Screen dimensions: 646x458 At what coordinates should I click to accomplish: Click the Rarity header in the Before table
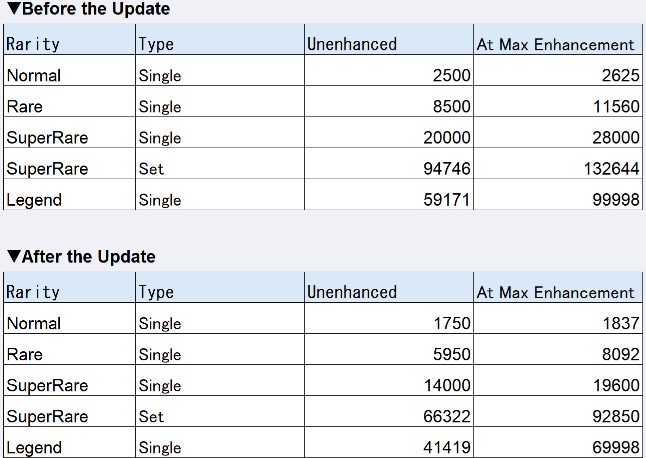tap(33, 44)
